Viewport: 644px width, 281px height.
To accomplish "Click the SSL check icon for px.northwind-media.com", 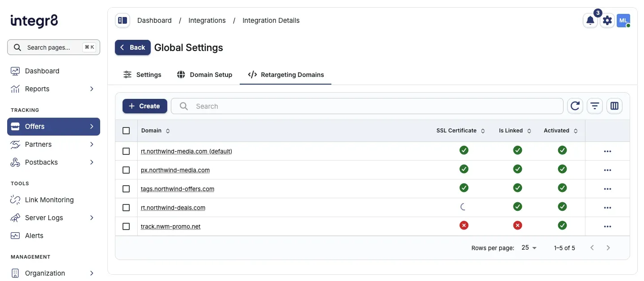I will (x=464, y=169).
